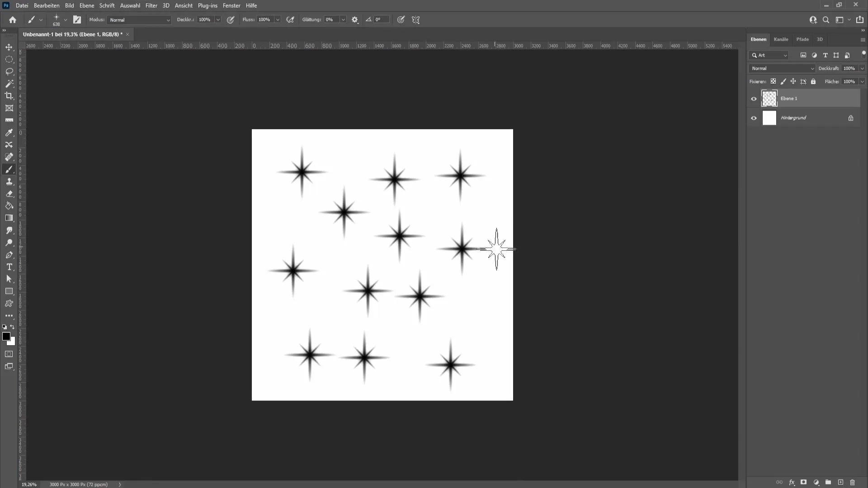Select the Text tool
Viewport: 868px width, 488px height.
(x=9, y=267)
